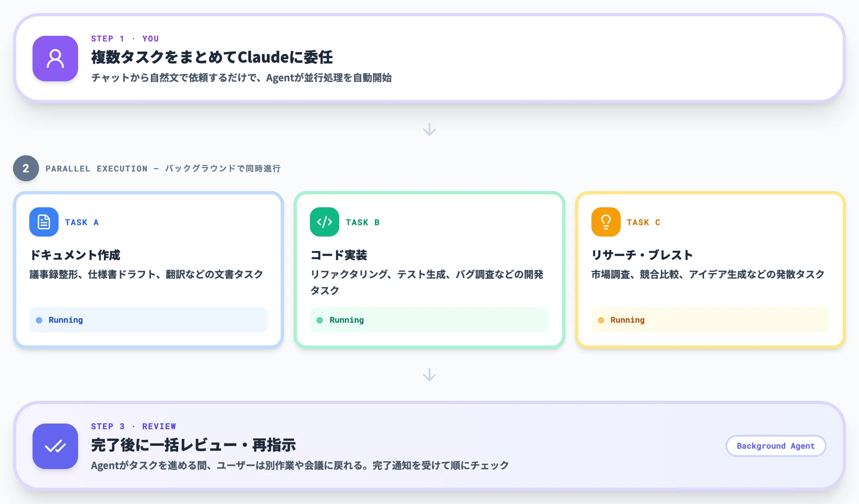Click the Step 1 subtitle about チャットから自然文で依頼
Image resolution: width=859 pixels, height=504 pixels.
[241, 78]
